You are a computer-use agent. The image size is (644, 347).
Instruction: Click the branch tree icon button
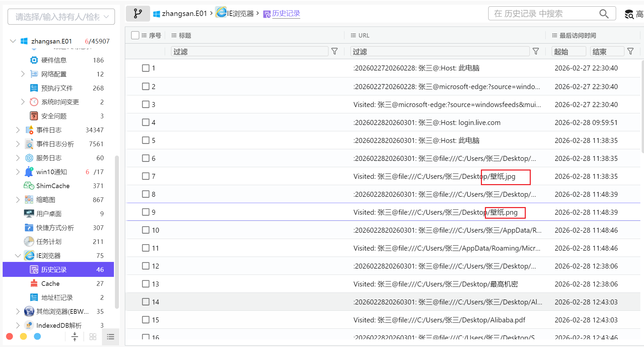[x=138, y=14]
